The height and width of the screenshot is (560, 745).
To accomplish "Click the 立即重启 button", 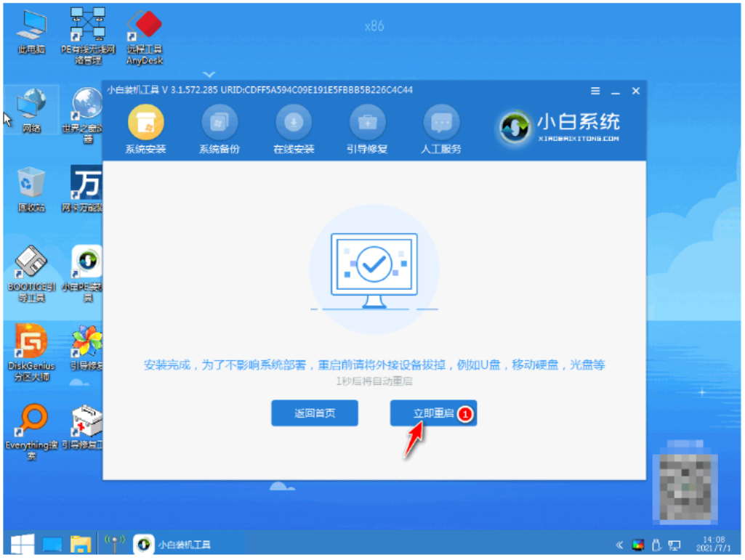I will click(x=433, y=413).
